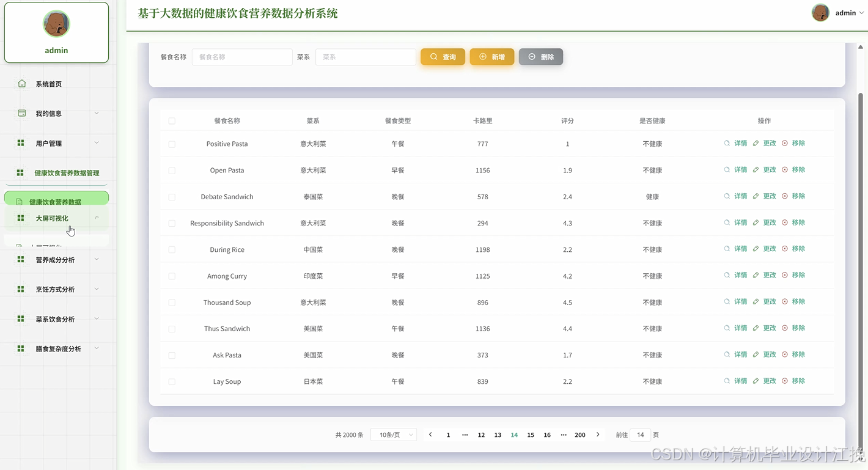Screen dimensions: 868x470
Task: Expand the 用户管理 menu chevron
Action: tap(97, 143)
